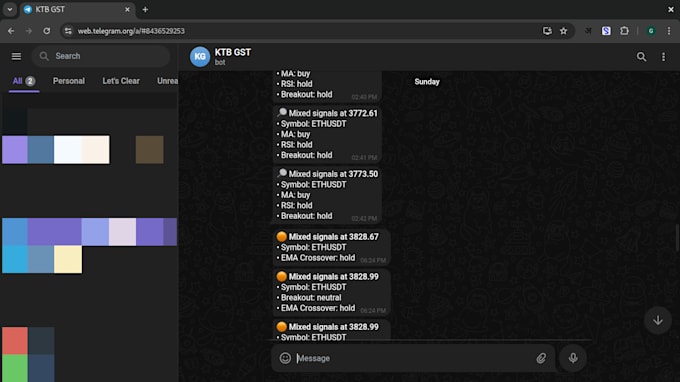The image size is (680, 382).
Task: Open the Telegram hamburger menu
Action: point(16,56)
